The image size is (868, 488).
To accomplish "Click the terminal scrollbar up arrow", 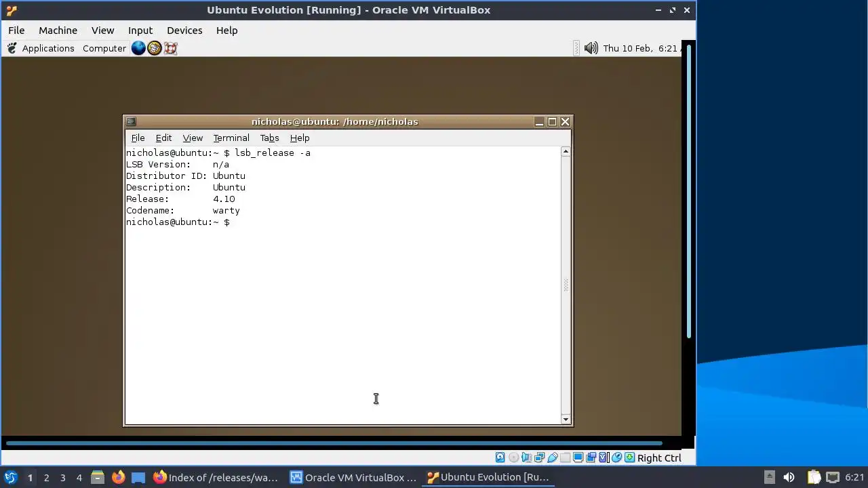I will (566, 152).
